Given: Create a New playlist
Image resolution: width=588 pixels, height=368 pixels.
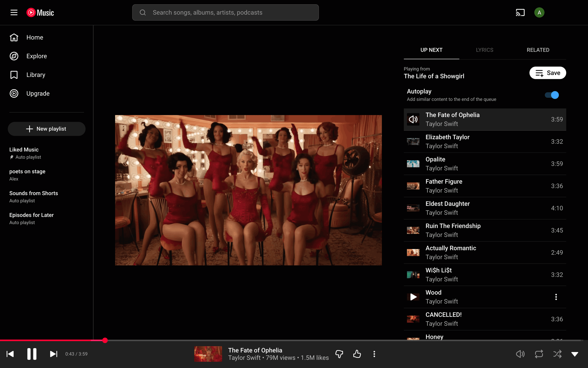Looking at the screenshot, I should coord(47,129).
